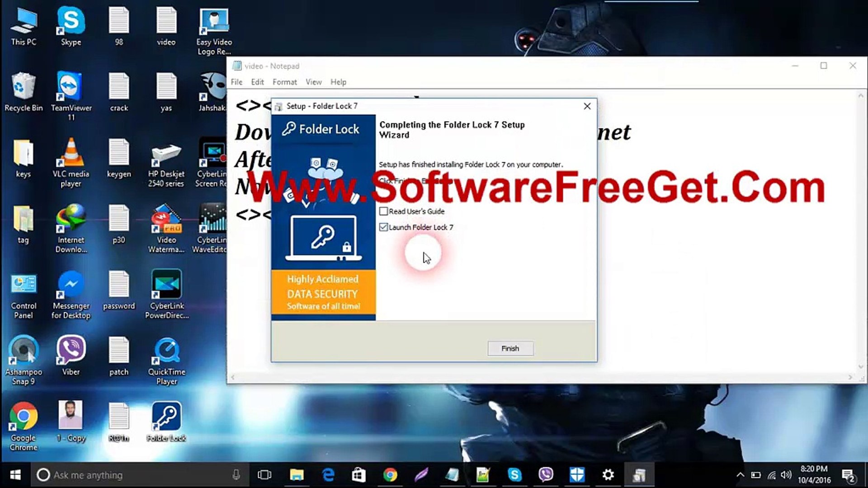Select the QuickTime Player shortcut

click(x=167, y=361)
